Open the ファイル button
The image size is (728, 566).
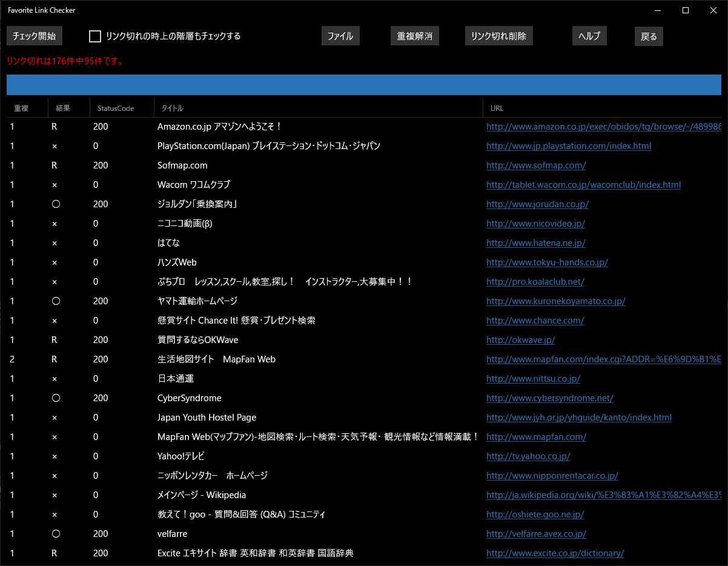340,36
